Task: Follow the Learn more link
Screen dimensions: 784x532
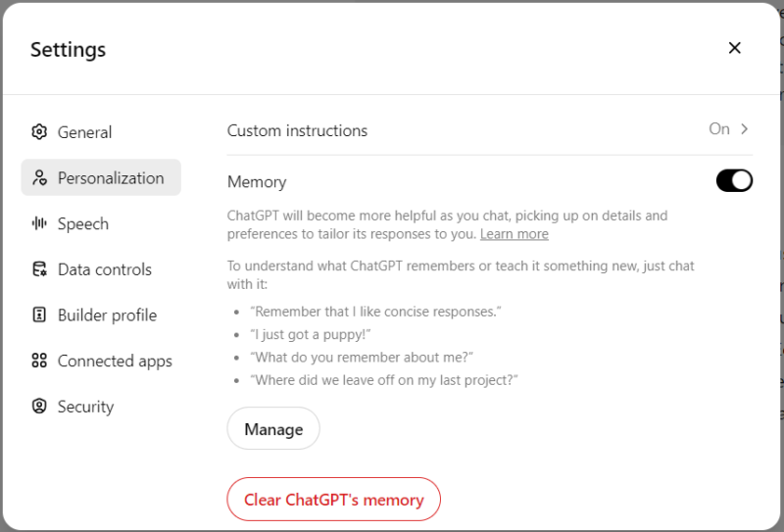Action: point(514,234)
